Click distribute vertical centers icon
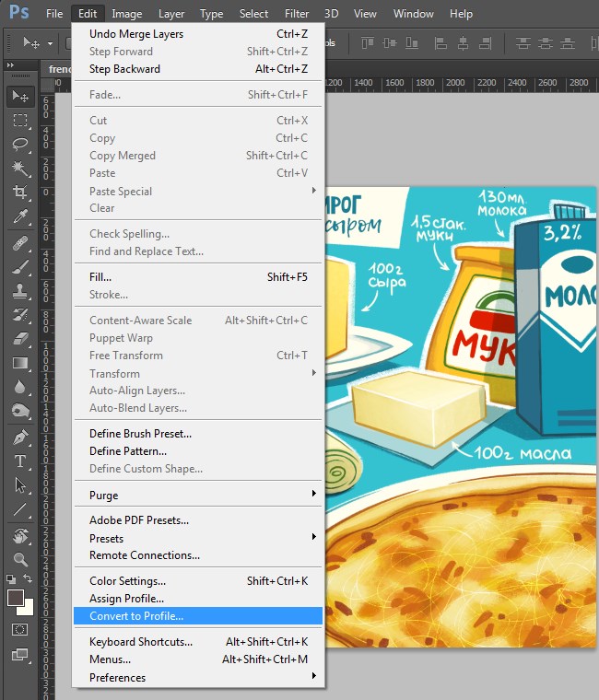599x700 pixels. [x=546, y=43]
